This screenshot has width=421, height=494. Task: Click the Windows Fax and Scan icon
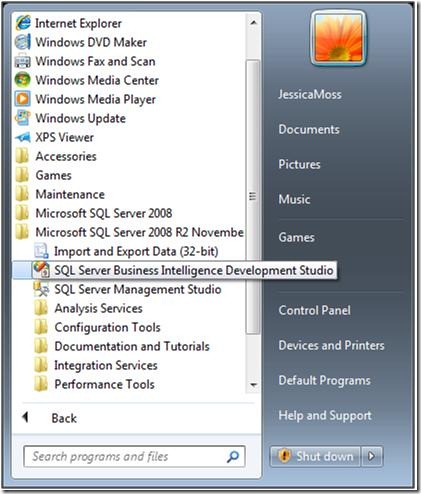[23, 61]
